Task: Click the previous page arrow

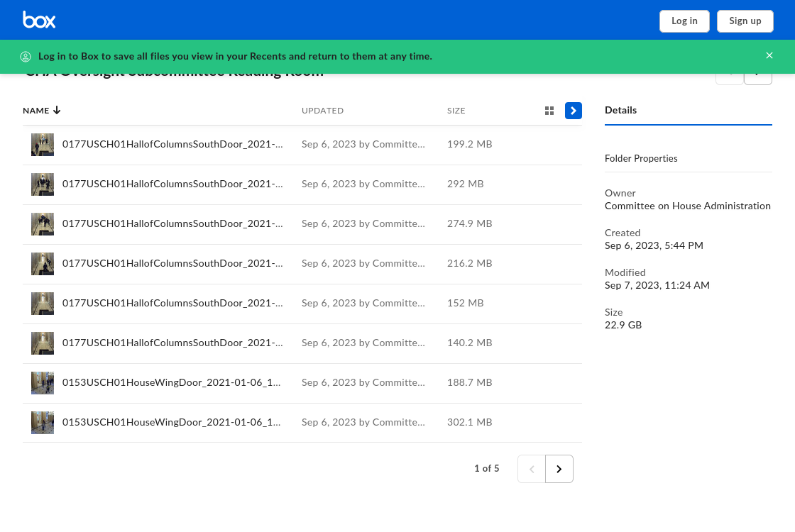Action: (532, 469)
